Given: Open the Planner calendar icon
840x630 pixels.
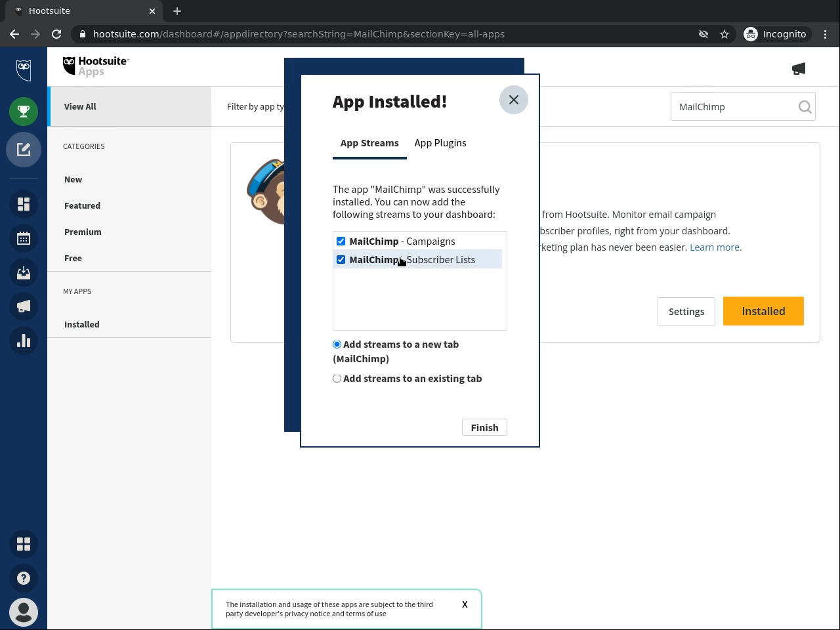Looking at the screenshot, I should click(24, 238).
